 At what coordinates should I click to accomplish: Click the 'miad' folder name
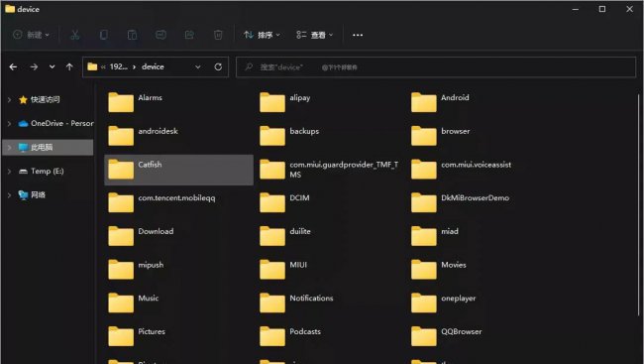tap(450, 231)
